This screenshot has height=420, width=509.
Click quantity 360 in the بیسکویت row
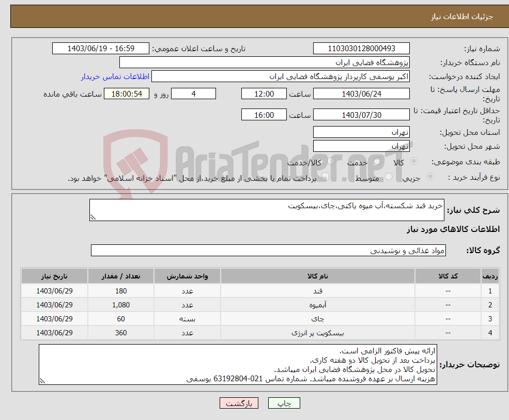click(121, 333)
